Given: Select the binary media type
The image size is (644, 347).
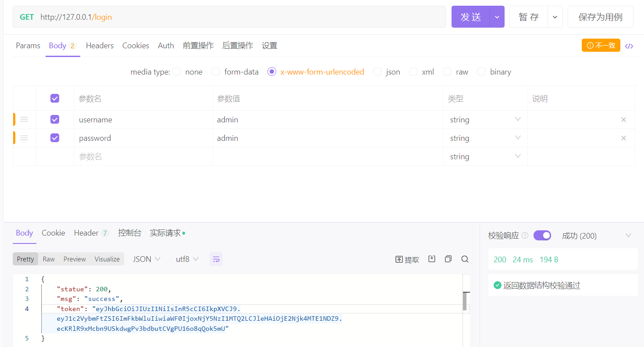Looking at the screenshot, I should click(x=481, y=72).
